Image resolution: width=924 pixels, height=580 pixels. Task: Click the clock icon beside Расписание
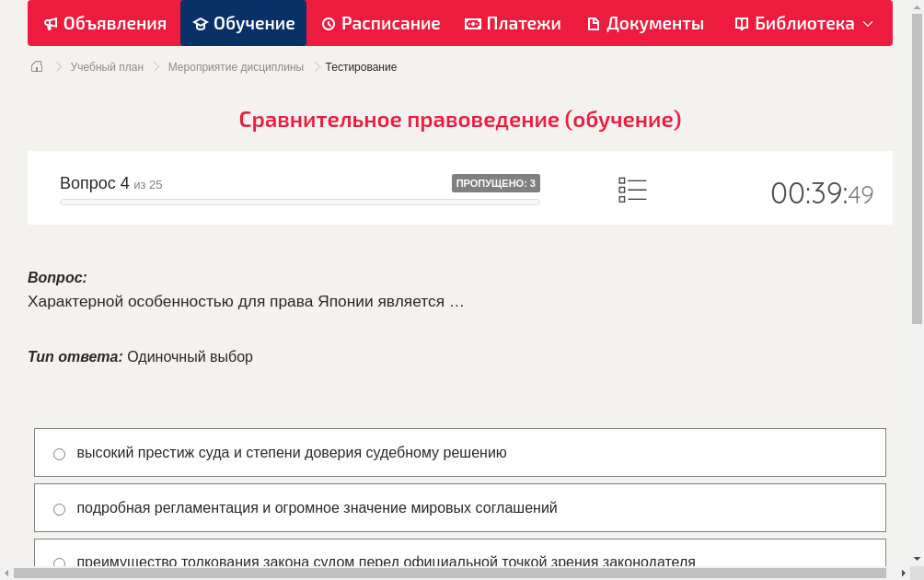[x=328, y=23]
